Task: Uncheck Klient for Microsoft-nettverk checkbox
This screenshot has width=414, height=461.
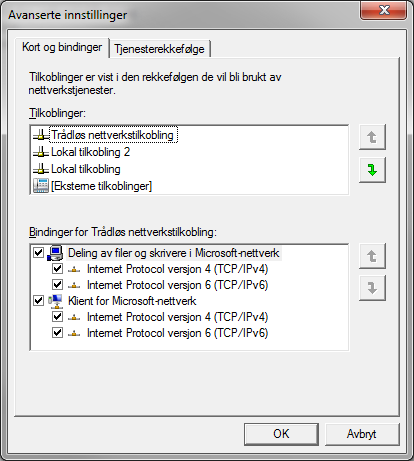Action: [38, 300]
